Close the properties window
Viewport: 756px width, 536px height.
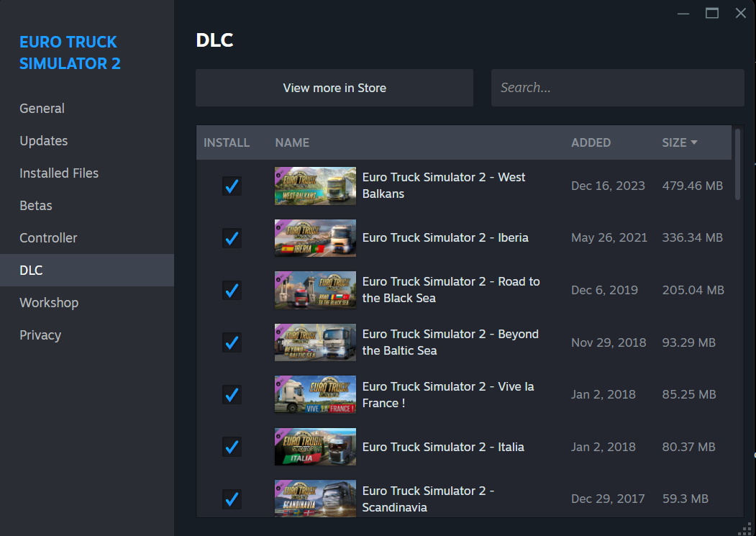pyautogui.click(x=741, y=14)
